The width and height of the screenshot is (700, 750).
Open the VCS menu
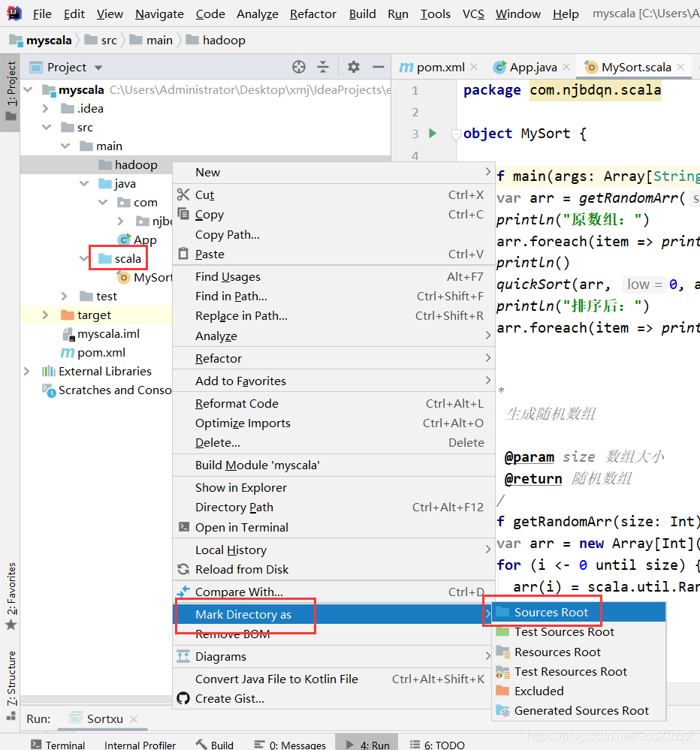[x=473, y=14]
